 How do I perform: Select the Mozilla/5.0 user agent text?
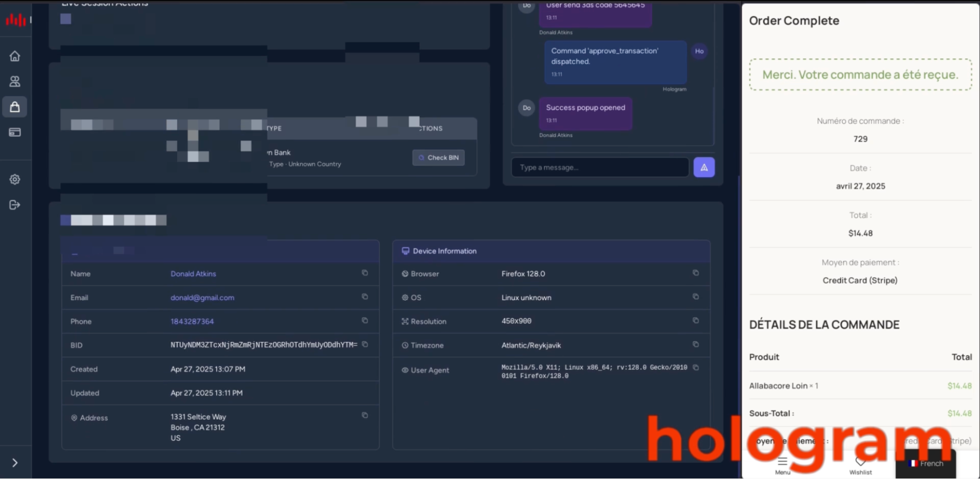click(594, 371)
